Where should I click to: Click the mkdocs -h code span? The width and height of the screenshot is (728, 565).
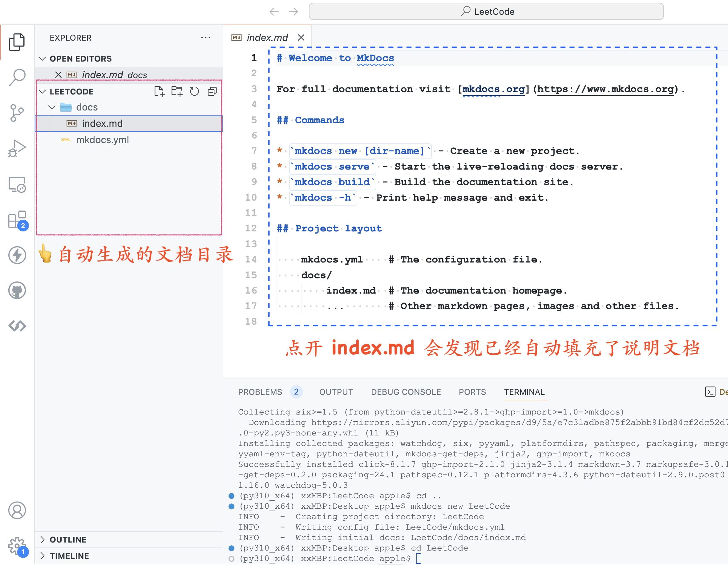(323, 198)
